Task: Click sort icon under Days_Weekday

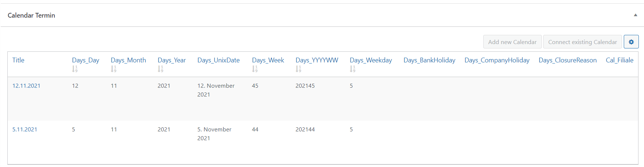Action: [352, 69]
